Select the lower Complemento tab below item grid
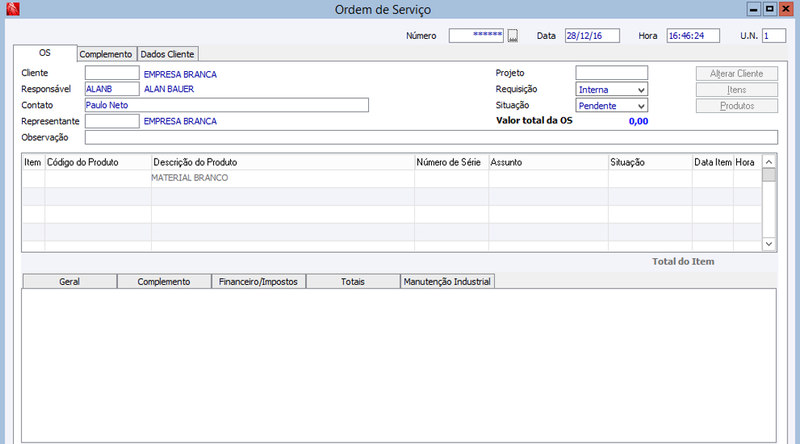800x444 pixels. (x=164, y=282)
